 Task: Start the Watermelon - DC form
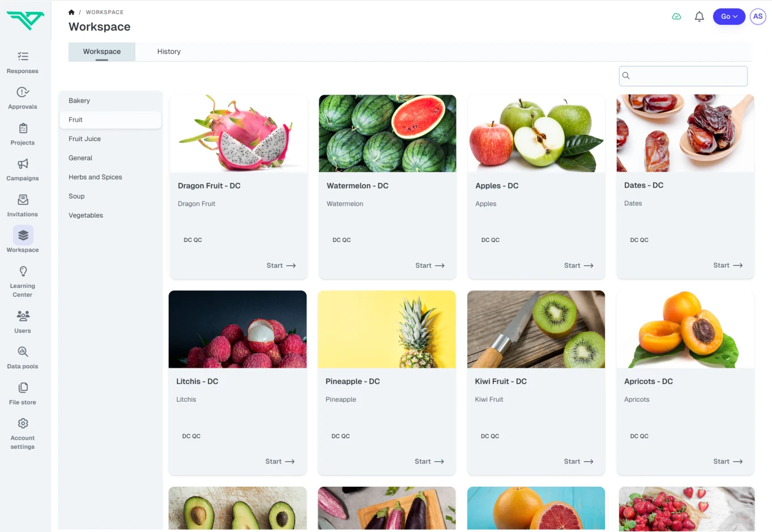(x=430, y=266)
